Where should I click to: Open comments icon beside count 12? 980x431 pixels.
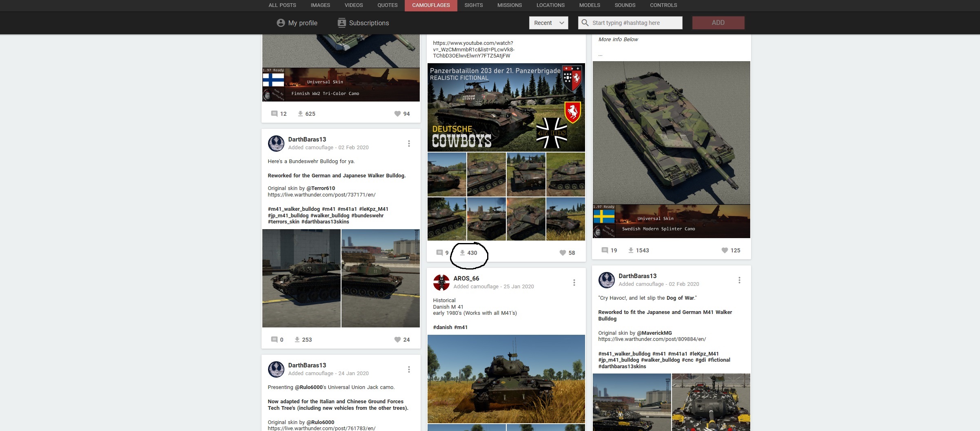pyautogui.click(x=275, y=114)
